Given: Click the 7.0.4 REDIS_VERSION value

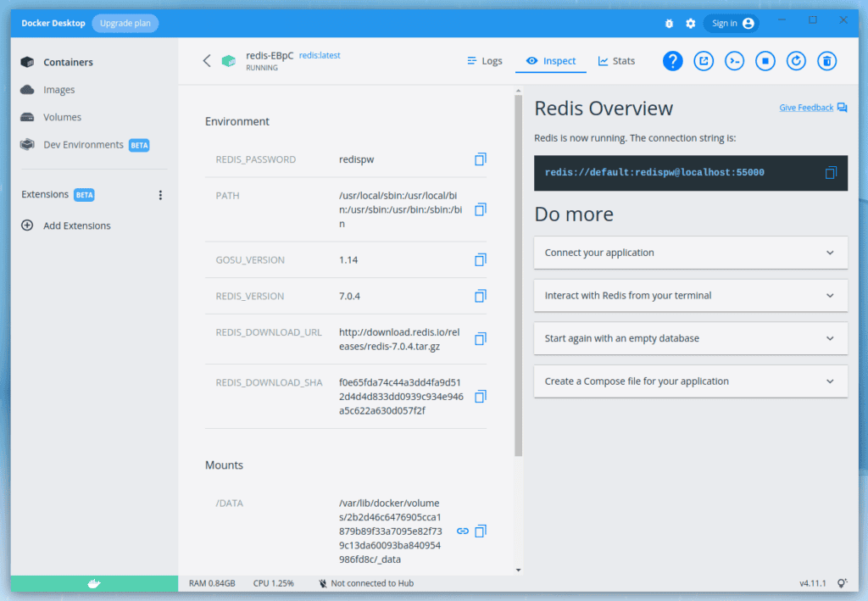Looking at the screenshot, I should coord(349,296).
